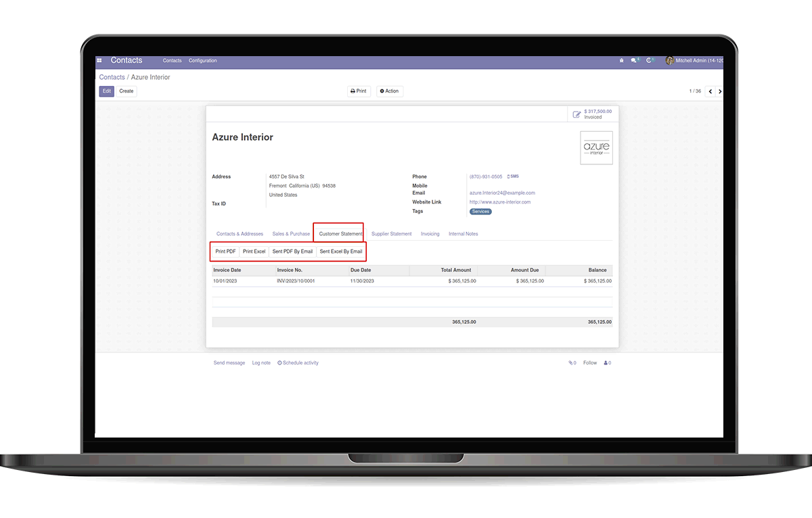Click Sent PDF By Email button

(292, 252)
